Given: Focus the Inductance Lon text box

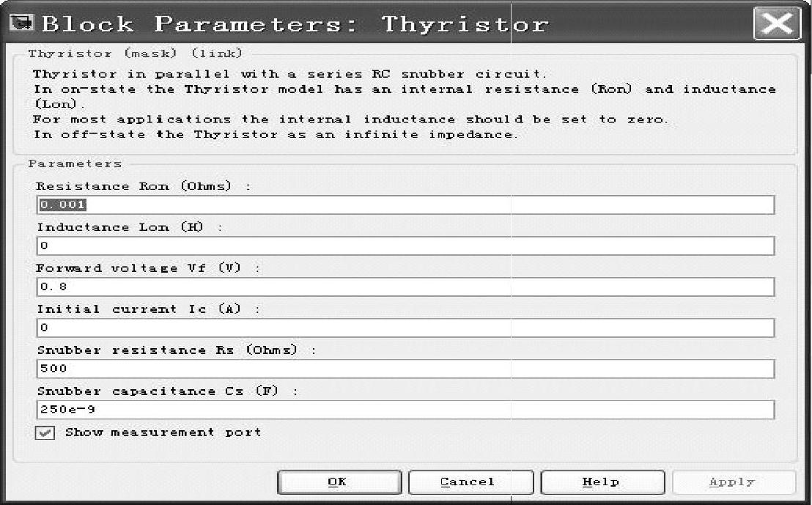Looking at the screenshot, I should pyautogui.click(x=405, y=246).
